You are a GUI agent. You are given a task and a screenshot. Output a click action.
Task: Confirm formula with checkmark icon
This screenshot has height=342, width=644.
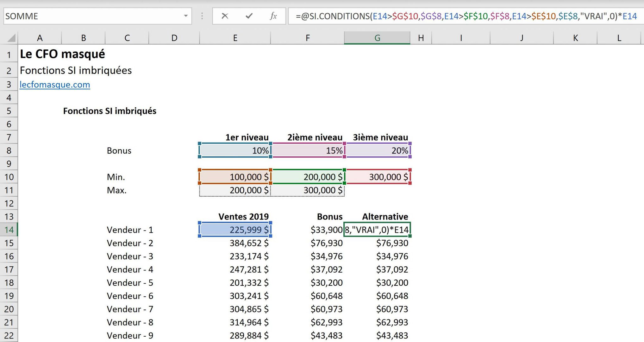pos(249,16)
